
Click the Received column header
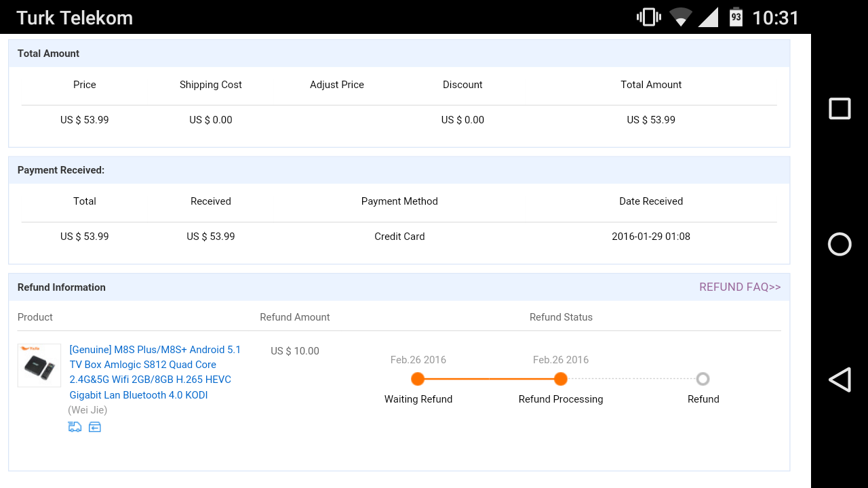click(x=211, y=201)
